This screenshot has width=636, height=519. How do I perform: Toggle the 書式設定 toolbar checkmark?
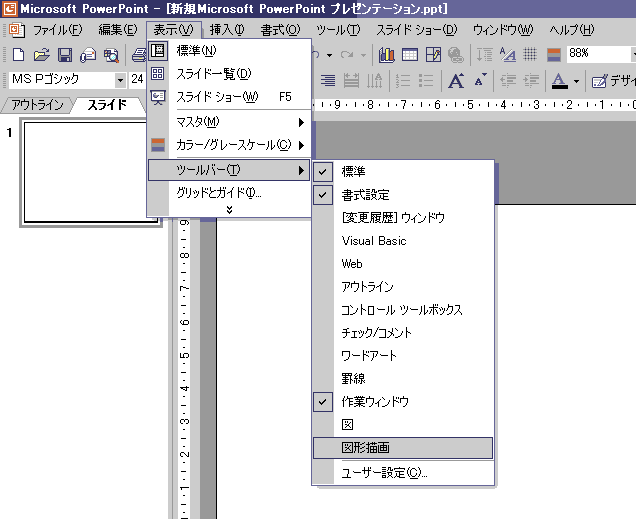pos(365,195)
